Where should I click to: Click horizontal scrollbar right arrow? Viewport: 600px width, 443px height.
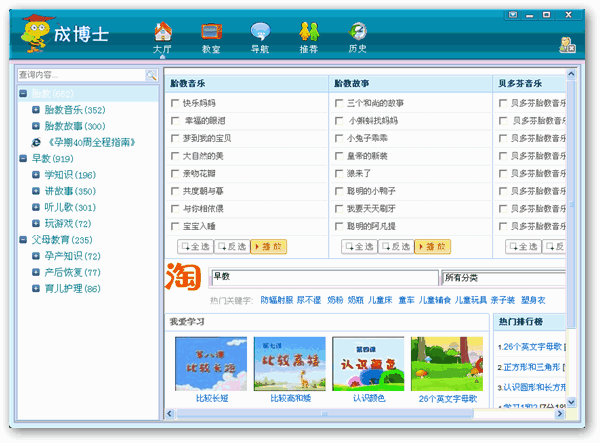click(x=560, y=414)
